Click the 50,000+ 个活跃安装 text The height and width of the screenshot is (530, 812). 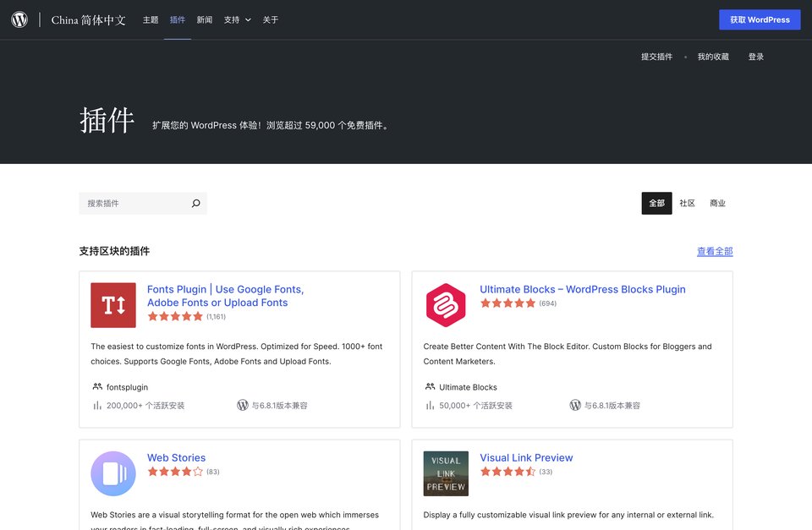476,406
